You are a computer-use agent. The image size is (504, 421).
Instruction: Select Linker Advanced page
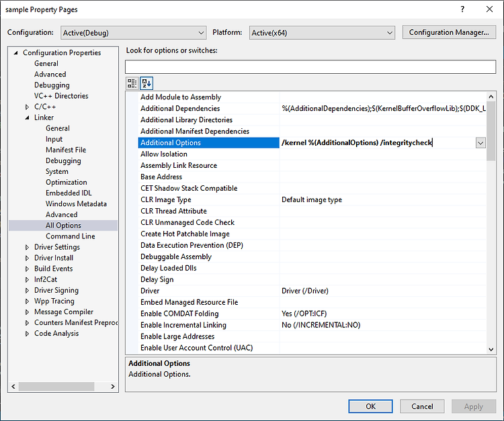tap(61, 214)
